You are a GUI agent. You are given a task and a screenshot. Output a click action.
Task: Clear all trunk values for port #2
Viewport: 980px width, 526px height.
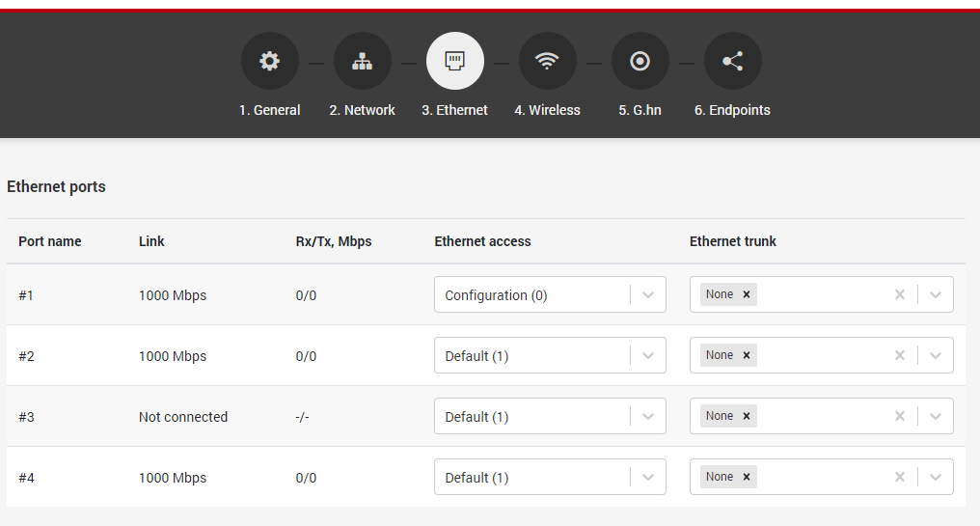tap(900, 355)
